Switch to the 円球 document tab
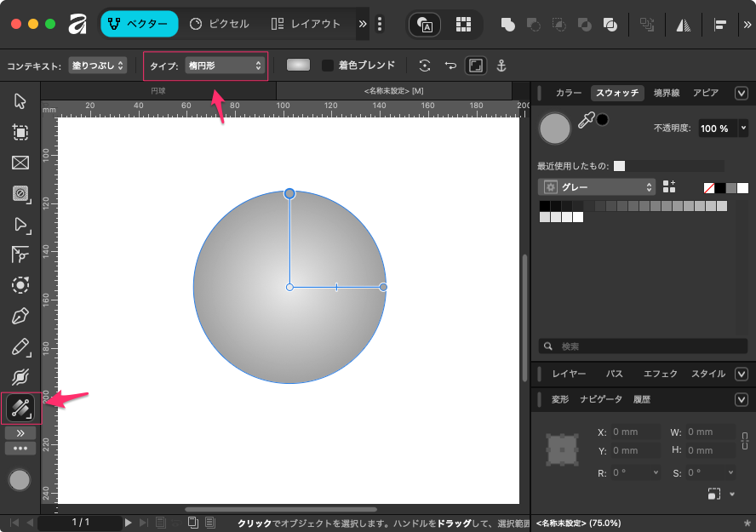Screen dimensions: 756x532 click(158, 90)
